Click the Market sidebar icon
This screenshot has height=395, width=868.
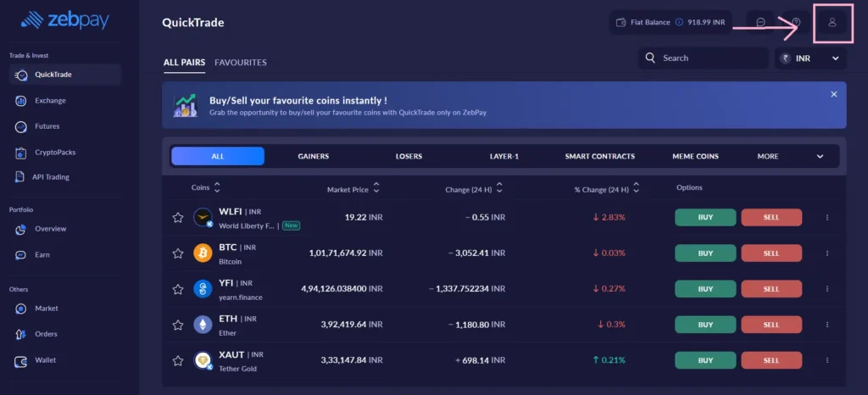pos(21,309)
